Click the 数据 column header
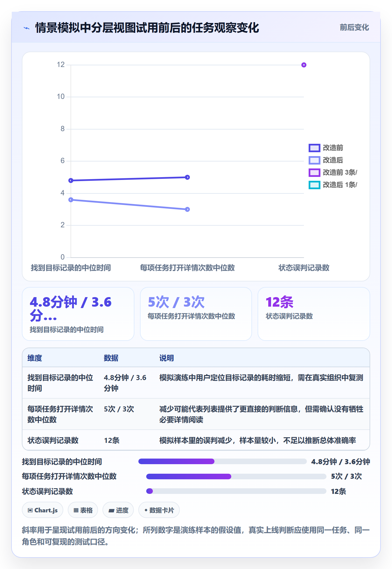 (111, 358)
